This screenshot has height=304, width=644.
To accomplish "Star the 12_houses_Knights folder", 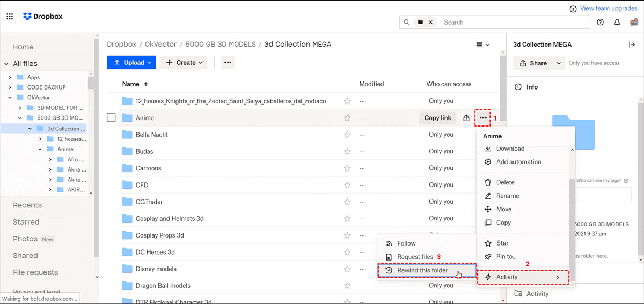I will (347, 101).
